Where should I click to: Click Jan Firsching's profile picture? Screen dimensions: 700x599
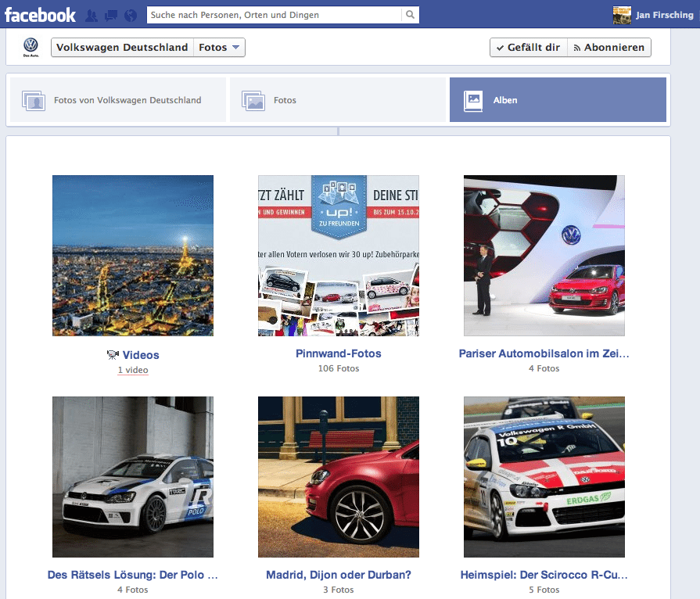click(x=622, y=15)
